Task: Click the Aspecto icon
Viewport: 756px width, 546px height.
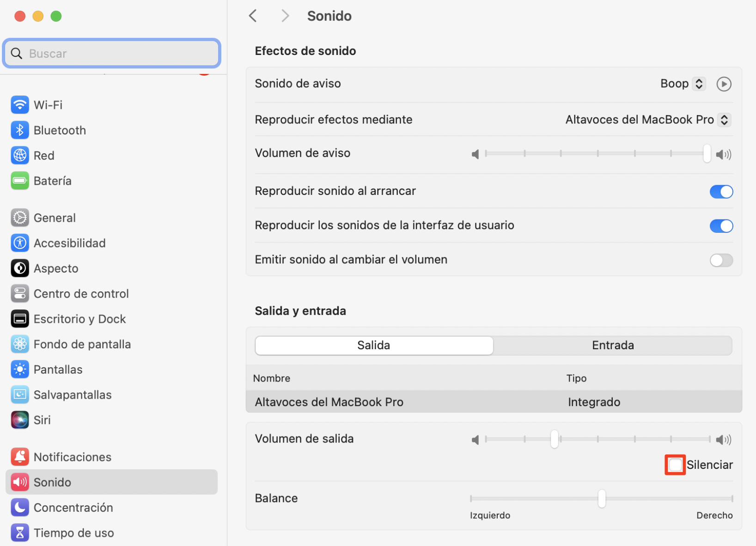Action: 20,268
